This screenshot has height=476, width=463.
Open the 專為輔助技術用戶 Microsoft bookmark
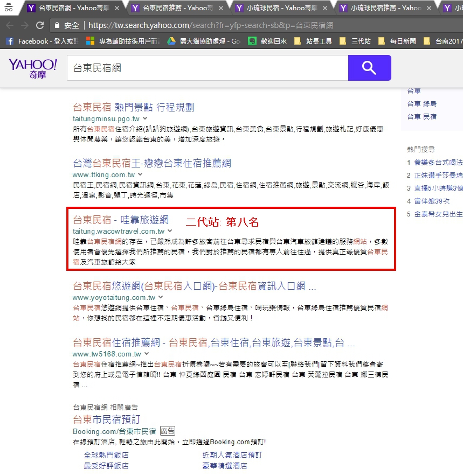pyautogui.click(x=123, y=41)
